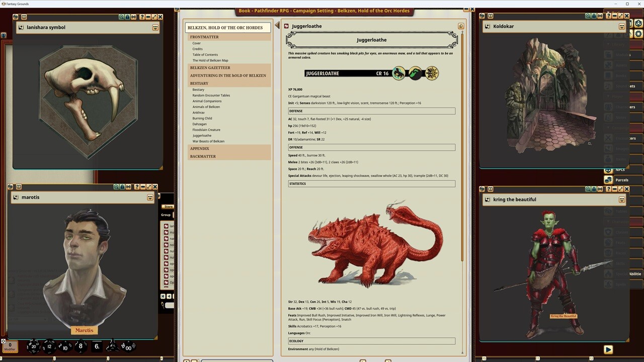This screenshot has height=362, width=644.
Task: Toggle the lock icon on the marotis window
Action: (x=122, y=187)
